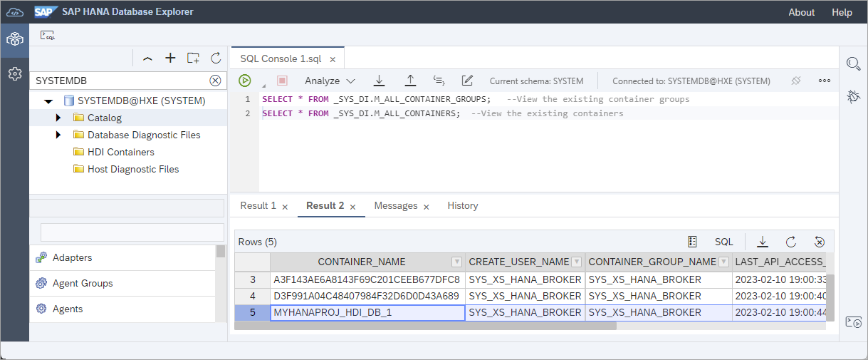
Task: Open the run options arrow beside the Run button
Action: pos(263,86)
